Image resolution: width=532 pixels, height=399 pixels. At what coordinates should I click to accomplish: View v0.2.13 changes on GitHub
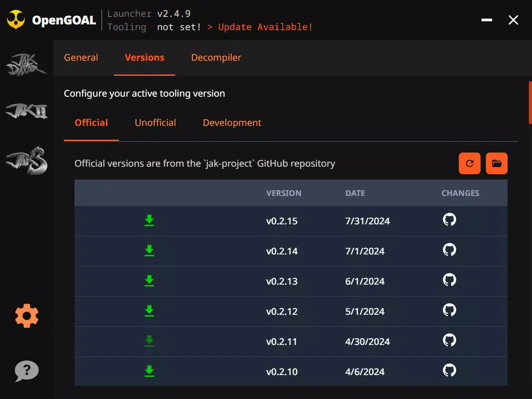click(x=449, y=280)
